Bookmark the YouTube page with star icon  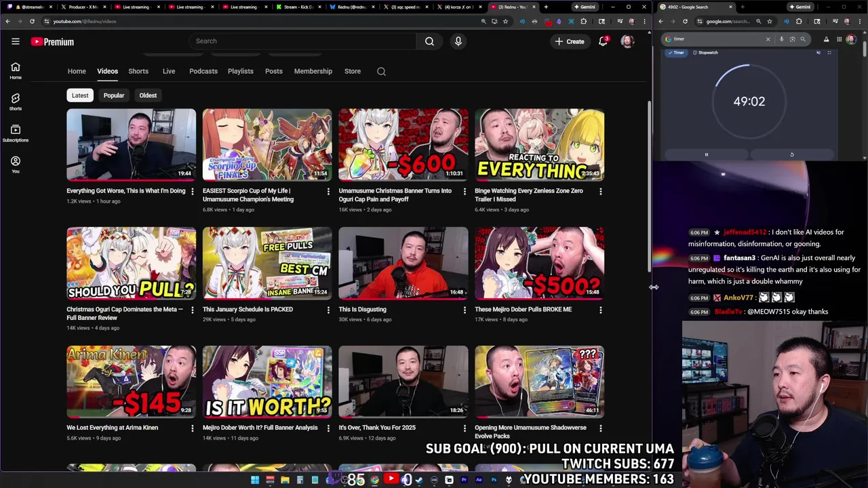505,21
